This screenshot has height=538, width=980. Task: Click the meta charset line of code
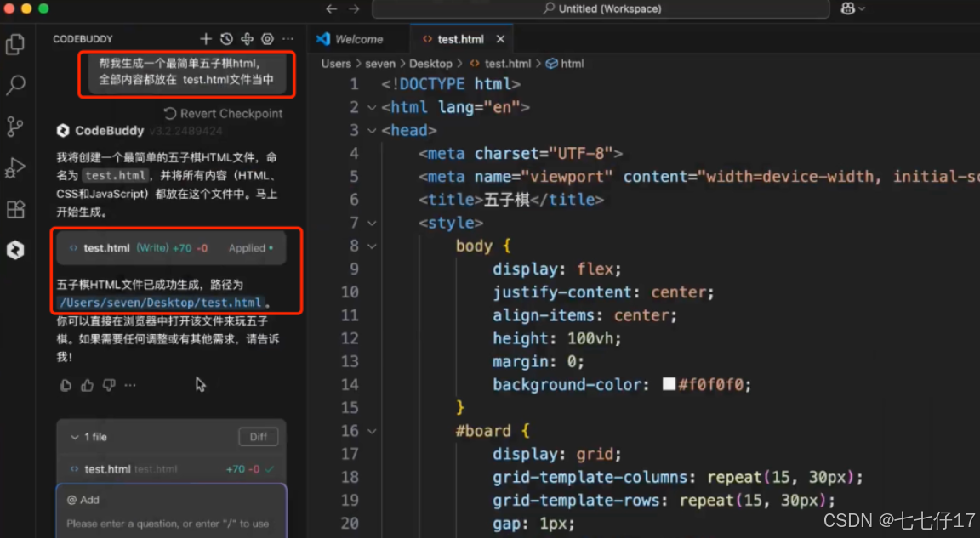[521, 154]
